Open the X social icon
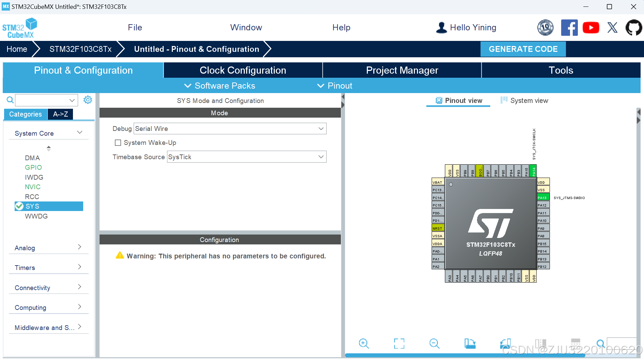The image size is (644, 361). click(x=612, y=28)
